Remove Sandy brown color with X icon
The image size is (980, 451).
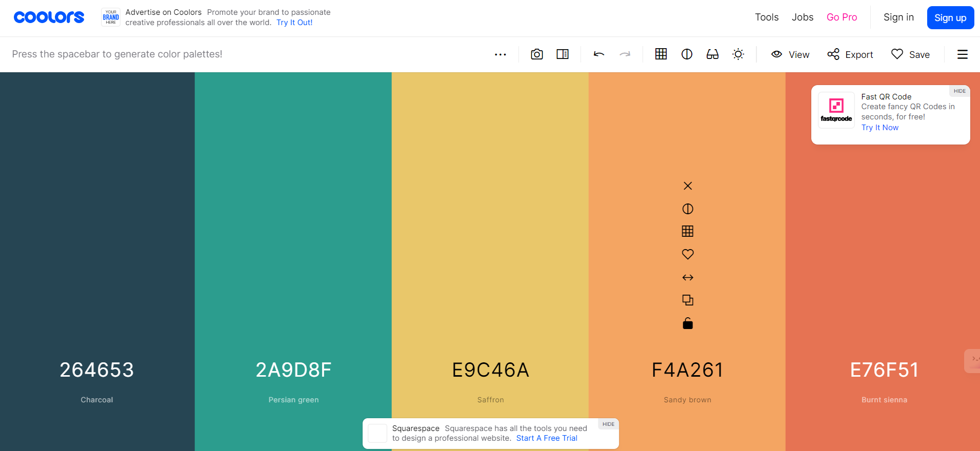(x=688, y=186)
